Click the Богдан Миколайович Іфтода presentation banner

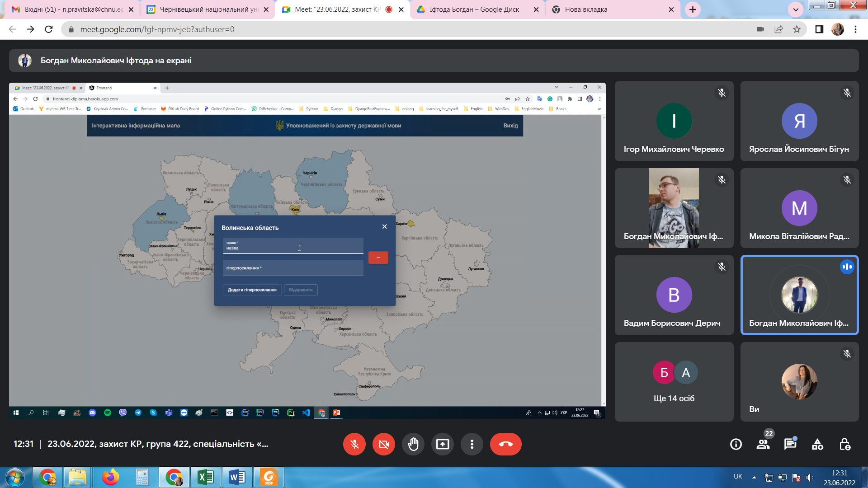434,61
